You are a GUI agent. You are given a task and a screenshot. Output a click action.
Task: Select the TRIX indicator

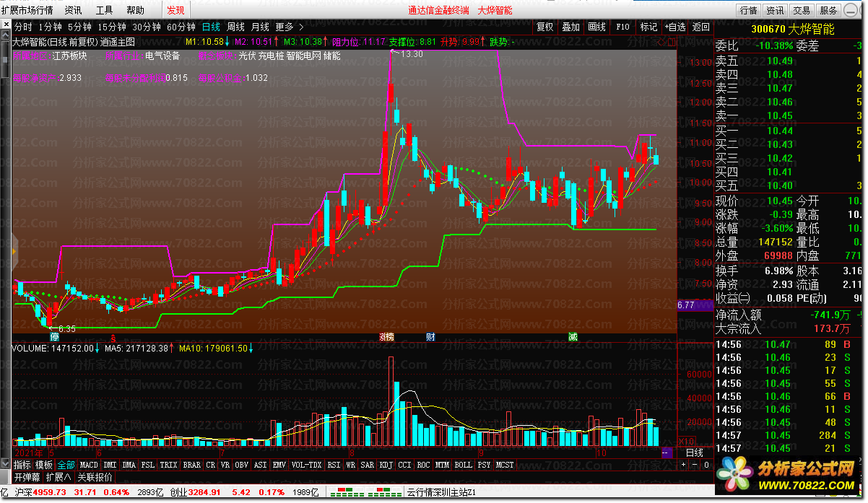click(x=169, y=465)
